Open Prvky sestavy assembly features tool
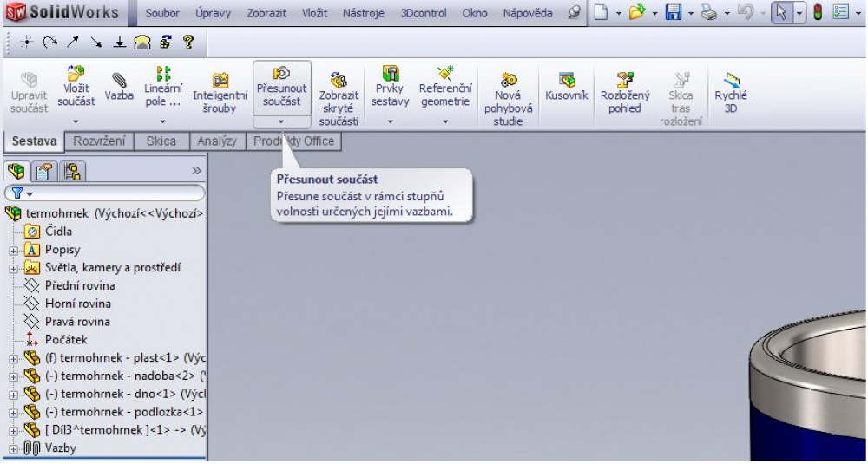This screenshot has width=868, height=464. [x=391, y=88]
